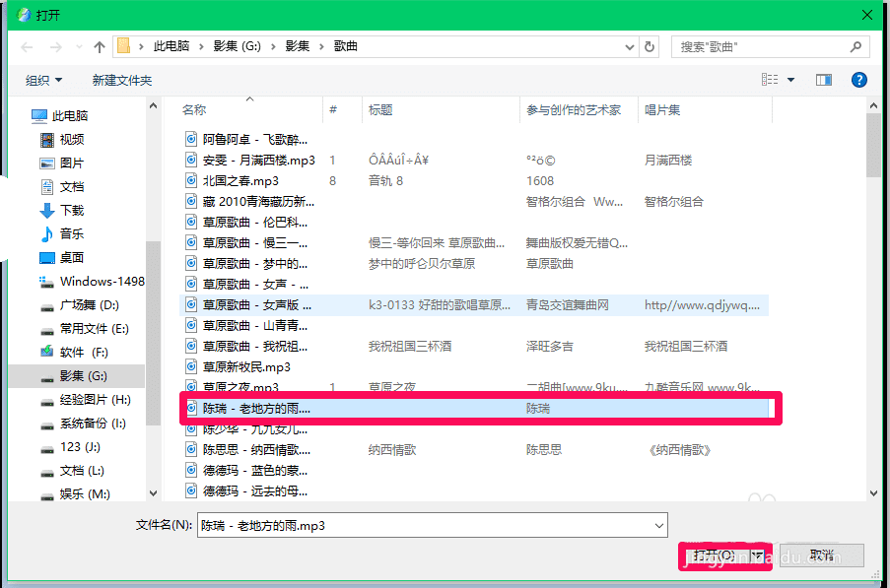Image resolution: width=890 pixels, height=588 pixels.
Task: Navigate up to the parent folder
Action: [x=102, y=45]
